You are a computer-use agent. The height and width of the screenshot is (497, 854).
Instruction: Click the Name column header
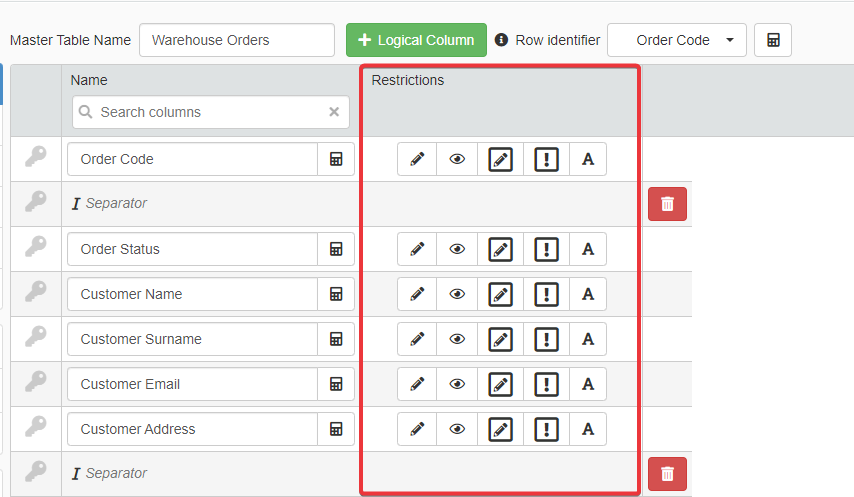(x=89, y=80)
